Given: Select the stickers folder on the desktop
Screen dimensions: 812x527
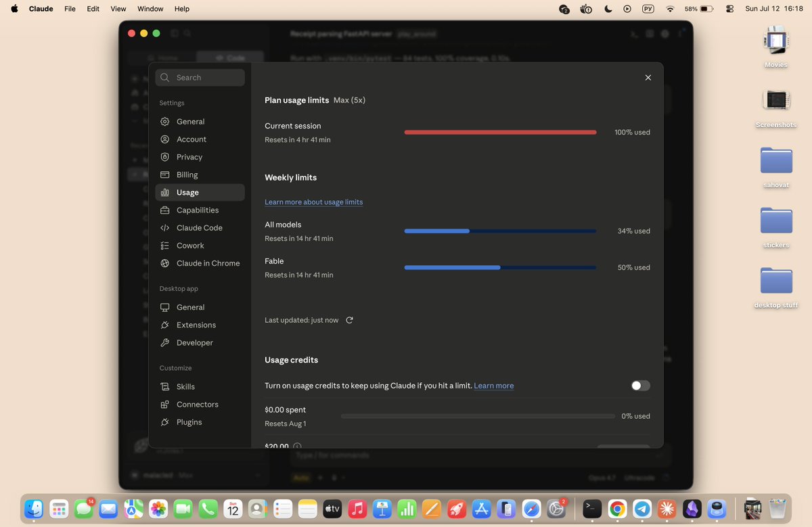Looking at the screenshot, I should (x=776, y=228).
